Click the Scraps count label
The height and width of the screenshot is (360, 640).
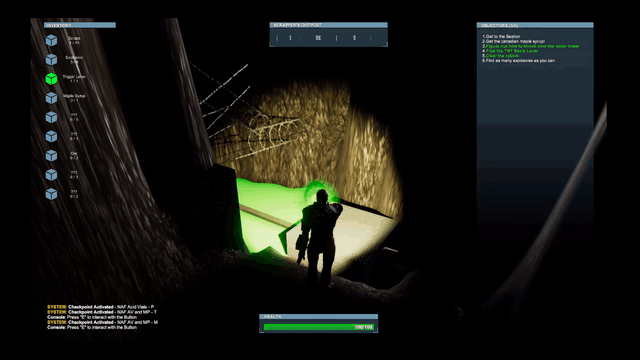tap(74, 40)
